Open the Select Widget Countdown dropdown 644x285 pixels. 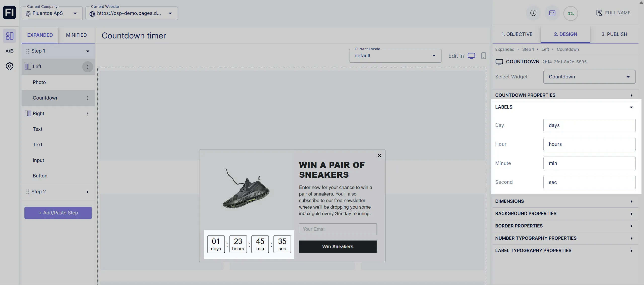589,77
